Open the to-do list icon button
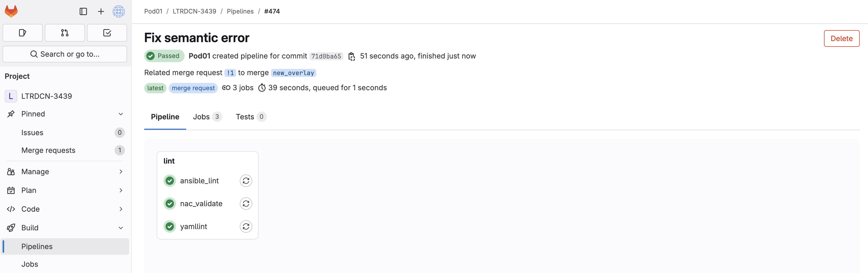The height and width of the screenshot is (273, 868). 107,33
